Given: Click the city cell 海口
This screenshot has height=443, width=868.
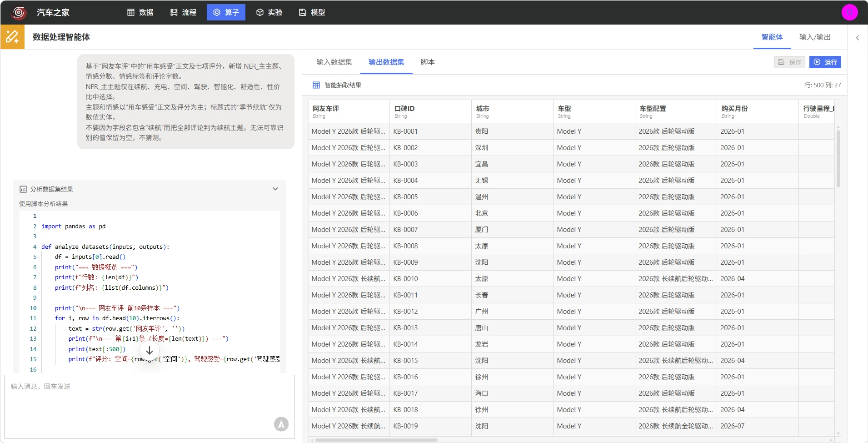Looking at the screenshot, I should (x=512, y=393).
